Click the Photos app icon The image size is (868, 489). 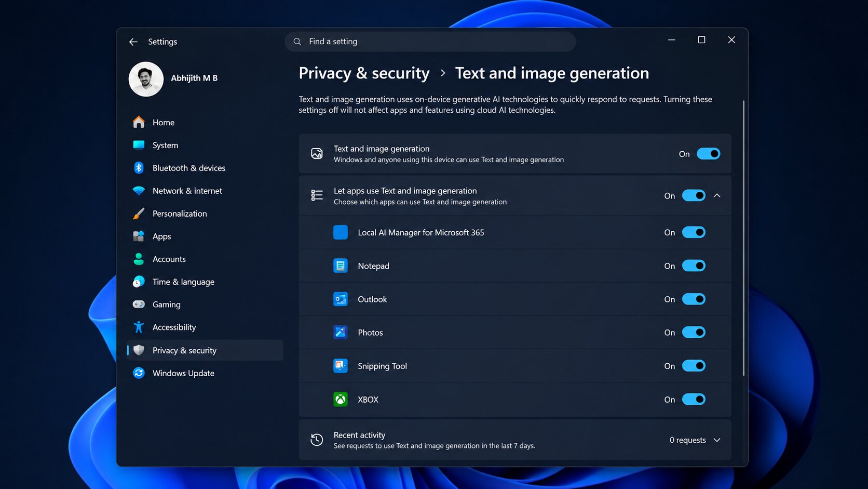pos(341,333)
